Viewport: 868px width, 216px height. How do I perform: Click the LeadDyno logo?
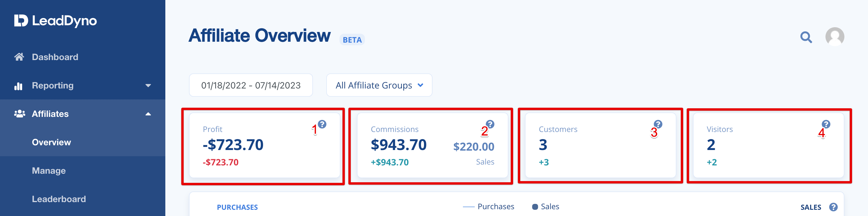point(56,21)
